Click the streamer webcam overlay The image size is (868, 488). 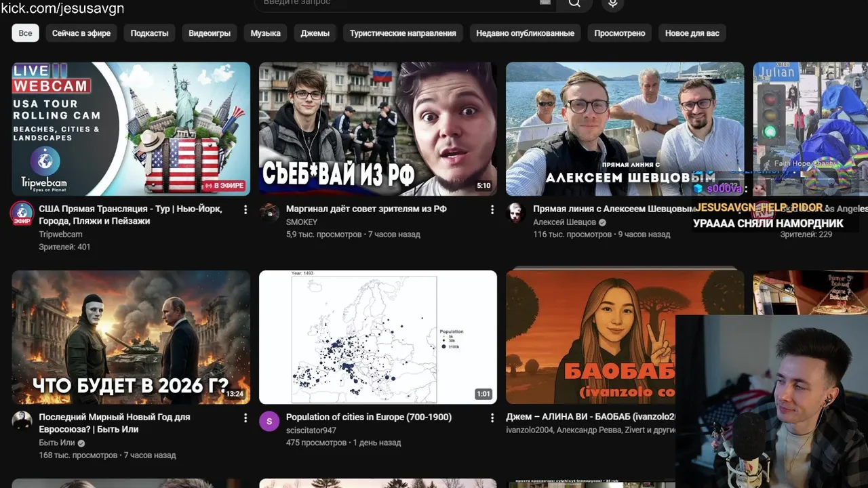pos(772,401)
